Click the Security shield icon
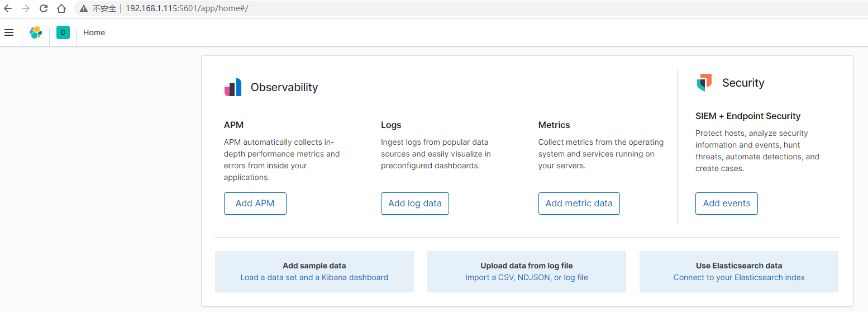The image size is (868, 312). (704, 83)
